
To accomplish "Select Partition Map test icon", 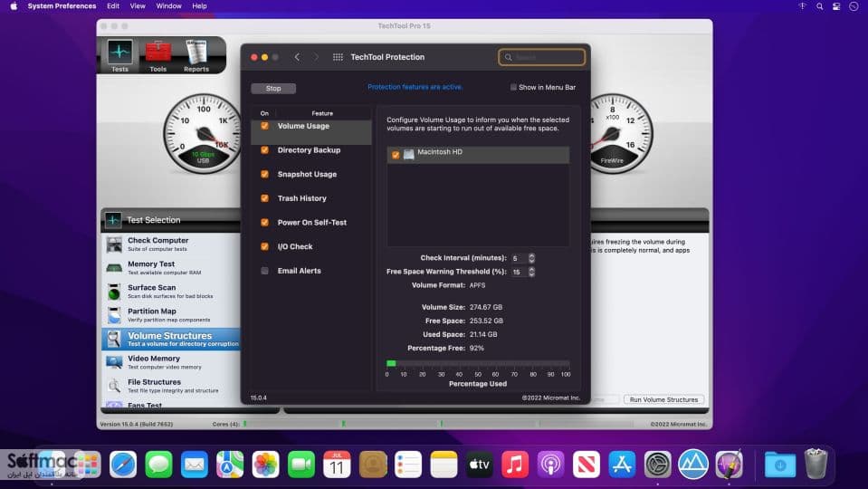I will pyautogui.click(x=114, y=315).
